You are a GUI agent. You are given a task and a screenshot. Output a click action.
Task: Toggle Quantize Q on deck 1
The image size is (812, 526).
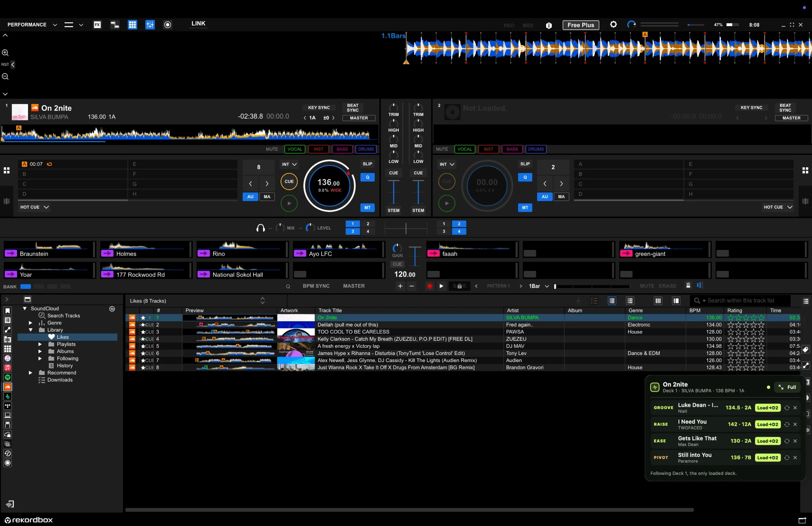367,177
